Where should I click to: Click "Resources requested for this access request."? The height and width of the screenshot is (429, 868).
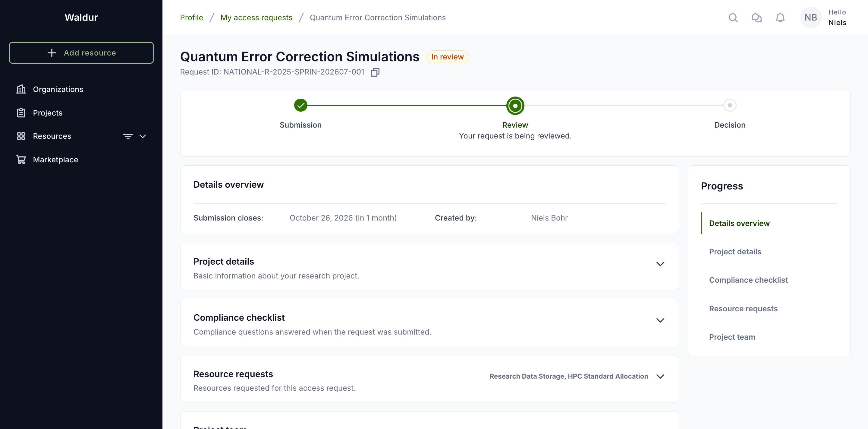coord(274,388)
